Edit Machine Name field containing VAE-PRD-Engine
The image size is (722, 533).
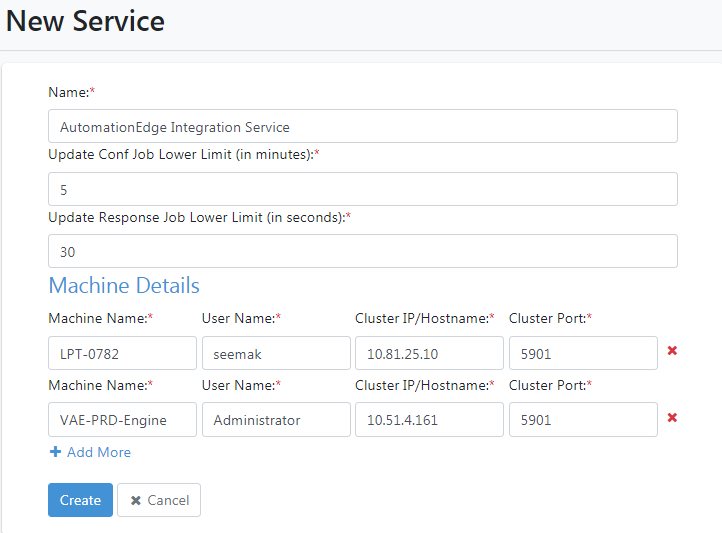click(x=122, y=419)
